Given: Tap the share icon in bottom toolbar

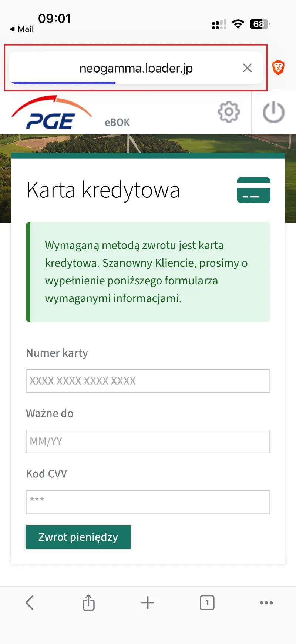Looking at the screenshot, I should tap(88, 603).
